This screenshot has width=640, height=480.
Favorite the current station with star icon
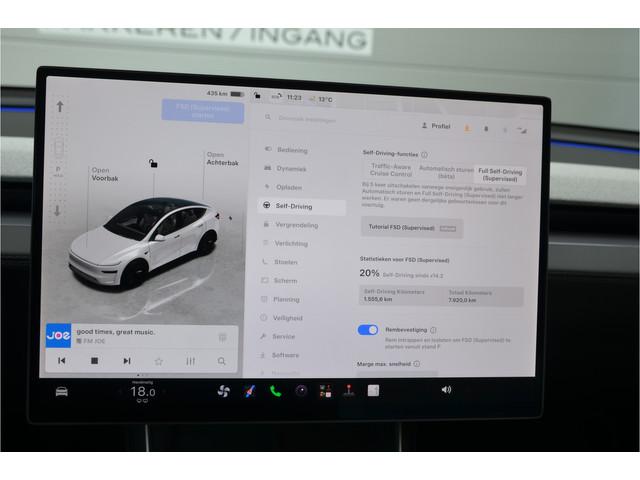coord(159,361)
